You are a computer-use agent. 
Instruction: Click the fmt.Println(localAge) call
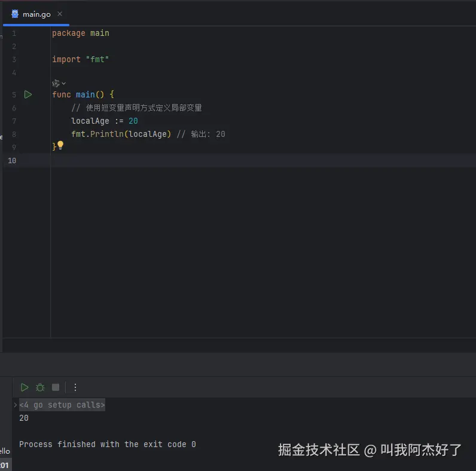click(121, 134)
